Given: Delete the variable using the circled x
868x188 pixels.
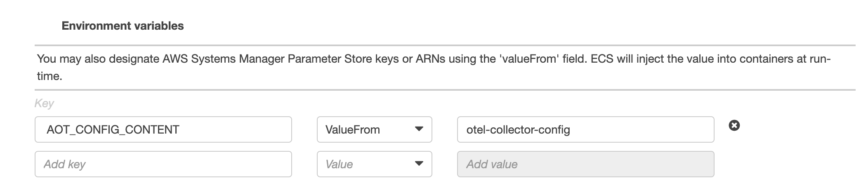Looking at the screenshot, I should tap(734, 125).
